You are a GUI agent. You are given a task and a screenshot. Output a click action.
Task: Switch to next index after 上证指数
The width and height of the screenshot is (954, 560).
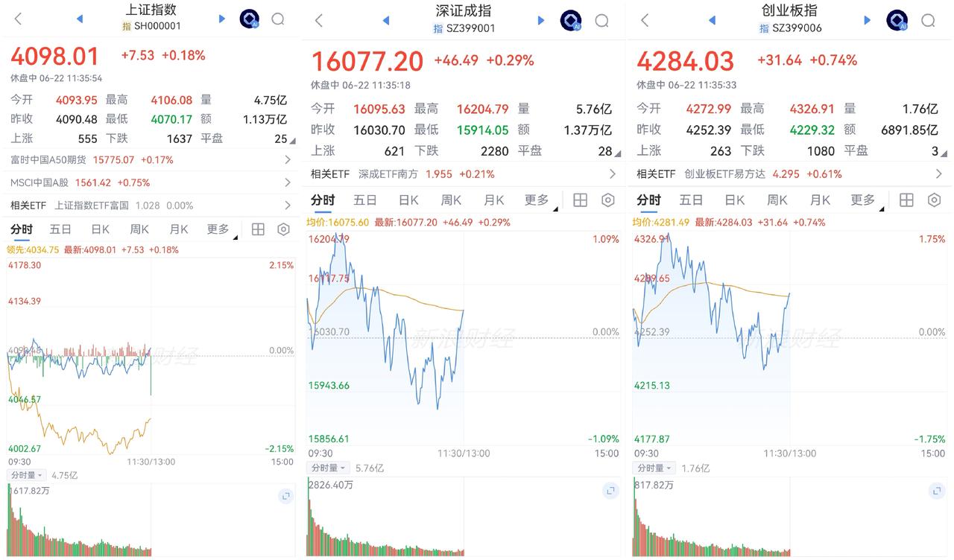(221, 19)
